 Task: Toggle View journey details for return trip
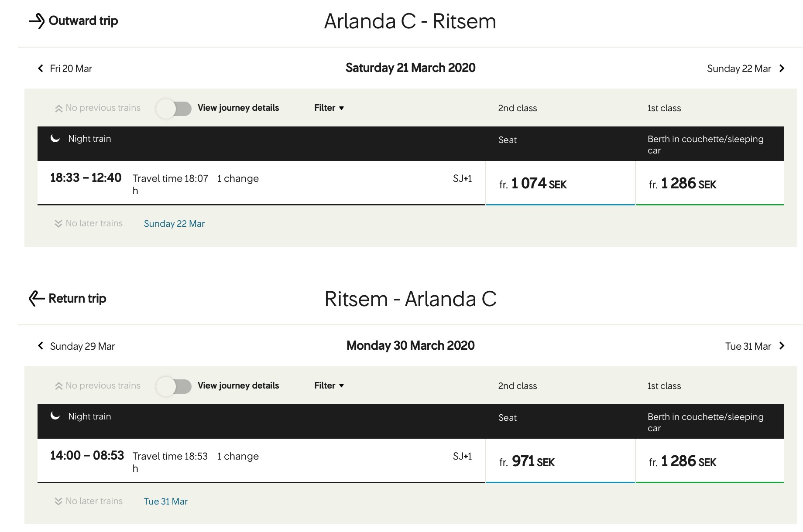click(x=174, y=386)
